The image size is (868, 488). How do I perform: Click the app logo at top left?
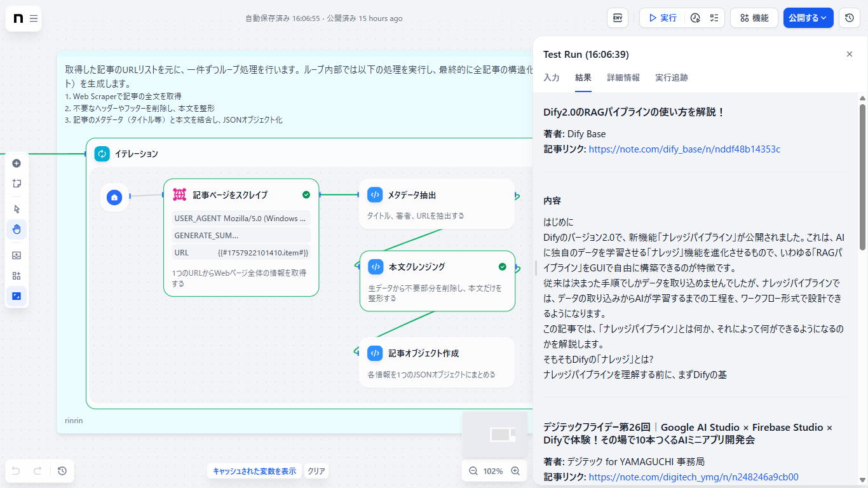pos(18,18)
